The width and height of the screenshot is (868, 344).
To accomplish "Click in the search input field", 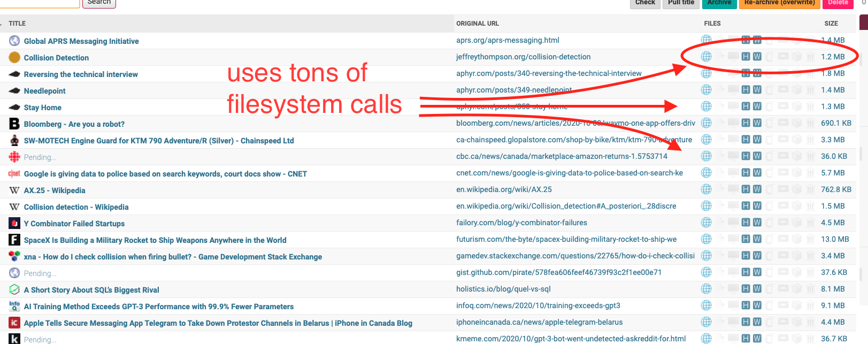I will click(x=40, y=3).
